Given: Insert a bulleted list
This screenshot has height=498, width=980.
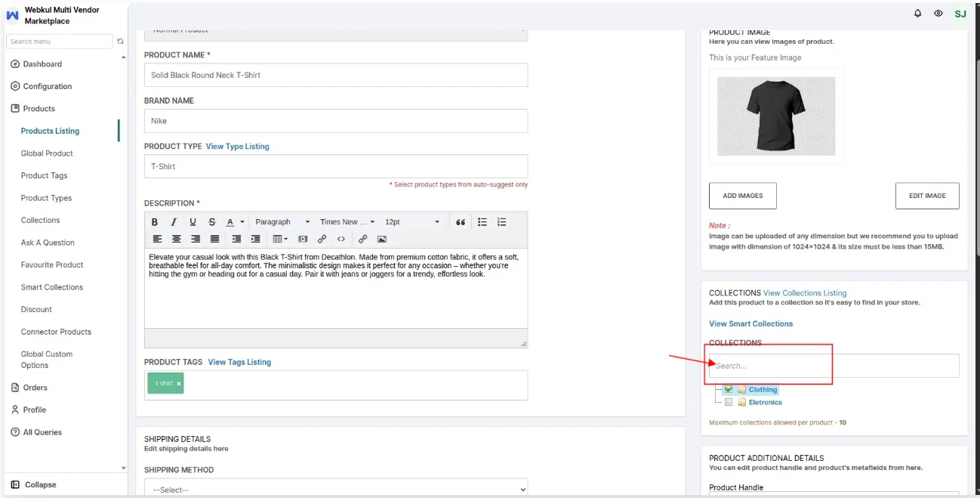Looking at the screenshot, I should (x=482, y=222).
